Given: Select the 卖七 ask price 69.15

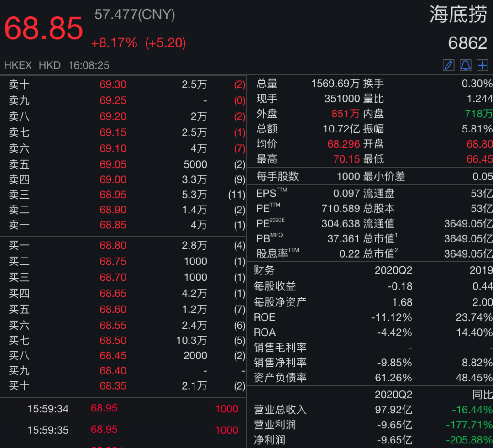Looking at the screenshot, I should pyautogui.click(x=113, y=132).
